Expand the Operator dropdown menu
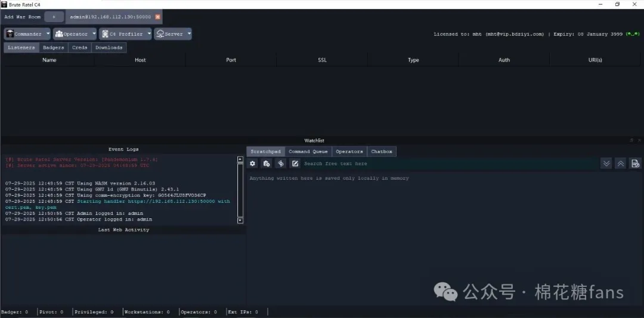The height and width of the screenshot is (318, 644). [75, 34]
